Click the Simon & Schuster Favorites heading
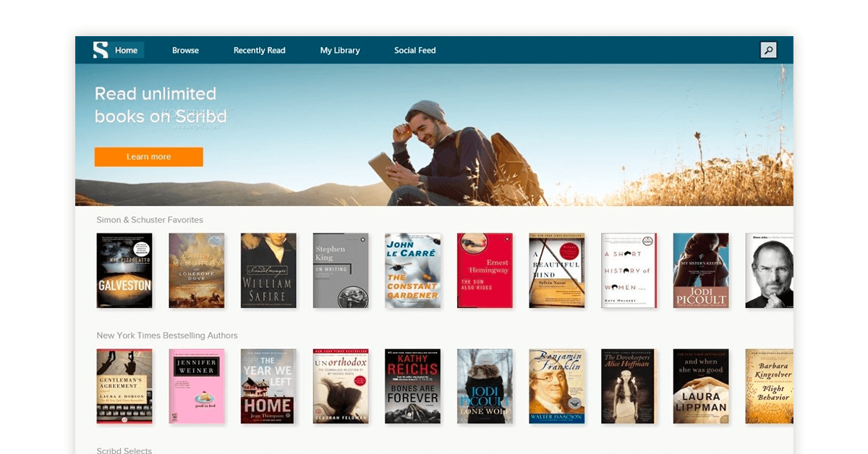This screenshot has height=454, width=868. tap(150, 220)
